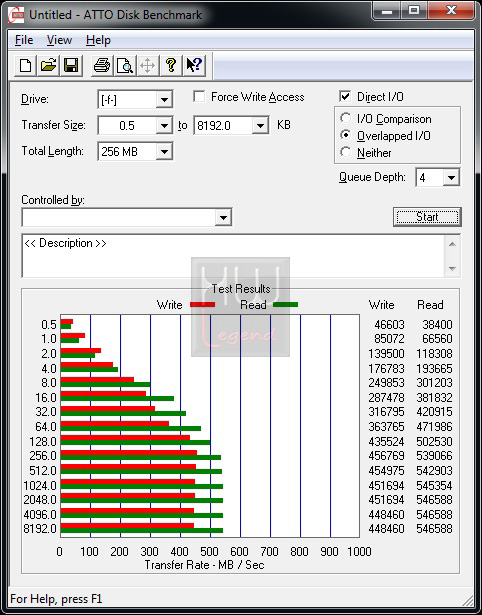The image size is (482, 615).
Task: Expand the Queue Depth dropdown
Action: click(x=451, y=178)
